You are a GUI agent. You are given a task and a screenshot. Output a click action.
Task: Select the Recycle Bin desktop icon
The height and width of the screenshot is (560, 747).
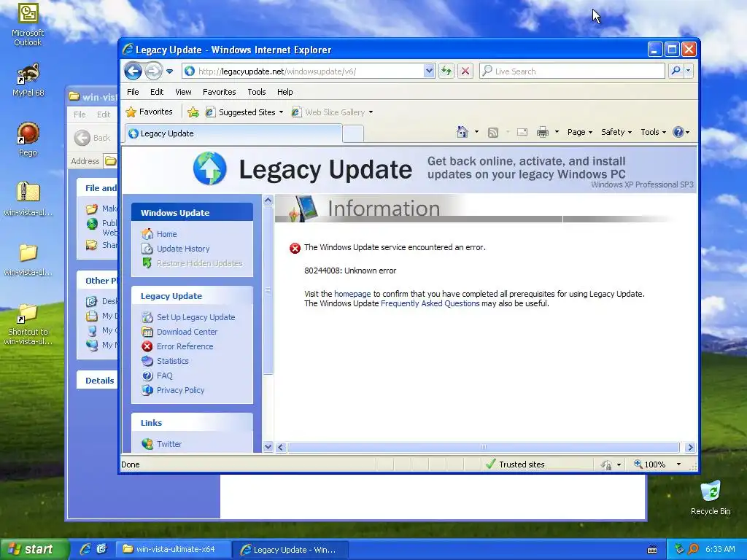click(x=711, y=497)
